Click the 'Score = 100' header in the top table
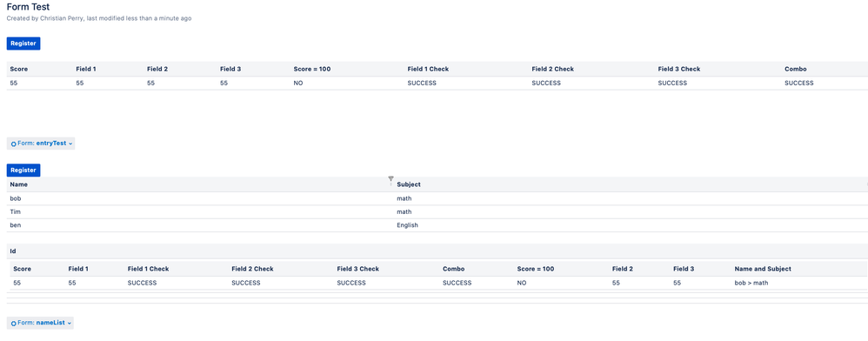Image resolution: width=868 pixels, height=341 pixels. (x=311, y=70)
